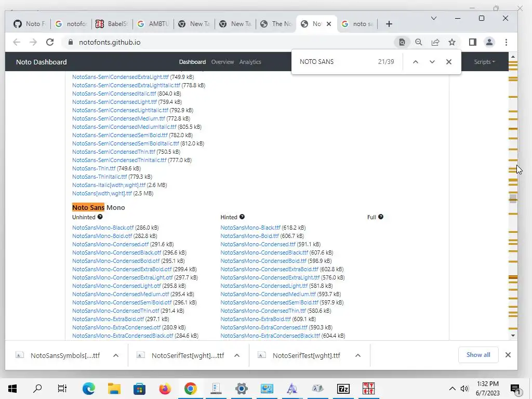Show hidden system tray icons
This screenshot has height=399, width=532.
[x=453, y=389]
